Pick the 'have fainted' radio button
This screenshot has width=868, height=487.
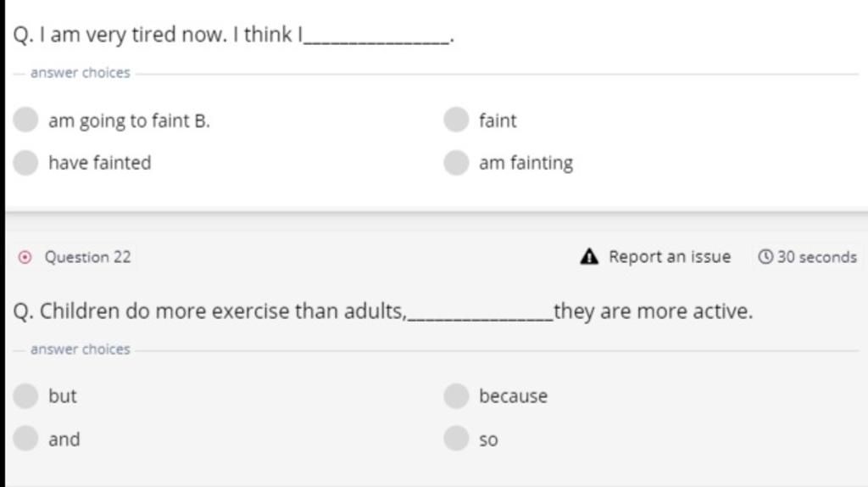(x=26, y=162)
